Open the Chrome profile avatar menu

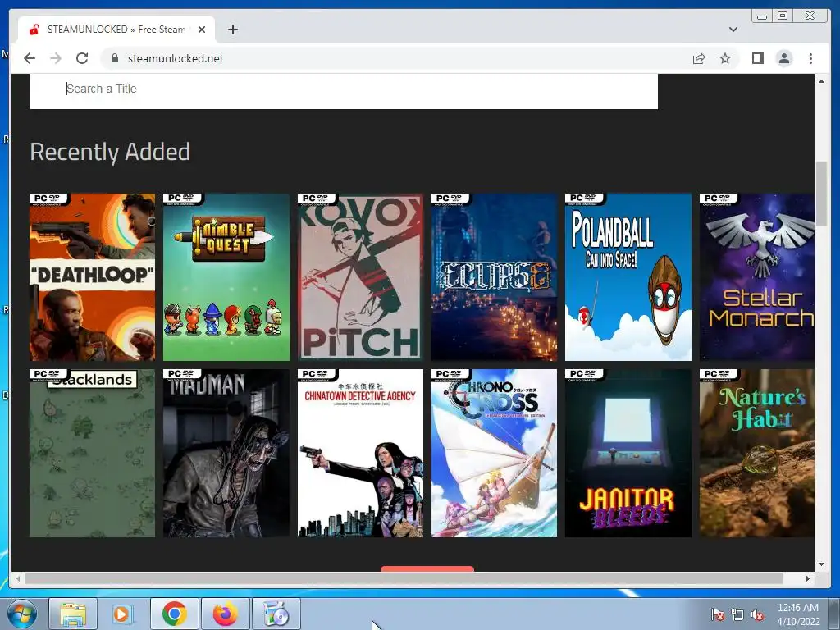783,58
